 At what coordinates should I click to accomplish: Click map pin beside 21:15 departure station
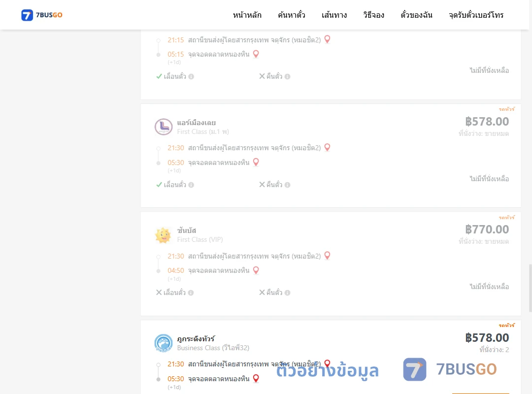pyautogui.click(x=328, y=39)
